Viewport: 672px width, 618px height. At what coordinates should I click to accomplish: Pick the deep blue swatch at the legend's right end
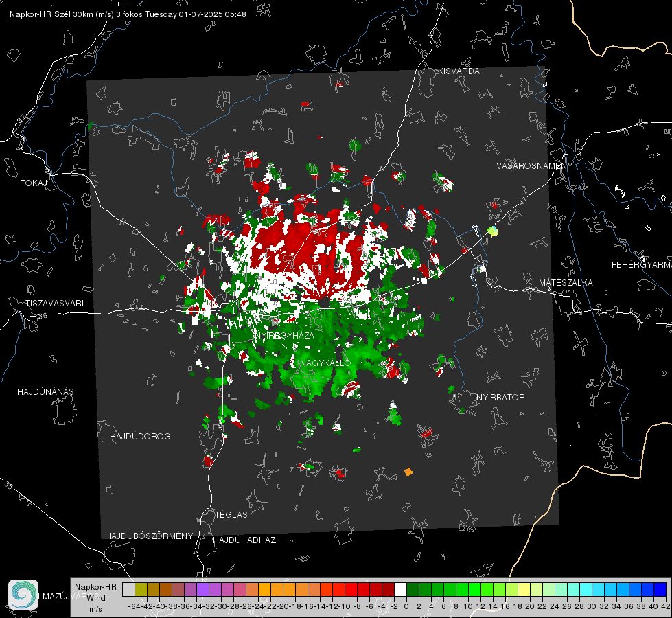click(x=660, y=589)
